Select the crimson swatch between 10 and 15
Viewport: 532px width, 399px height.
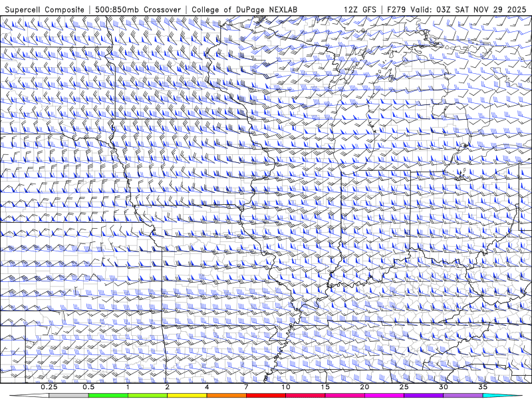point(305,396)
